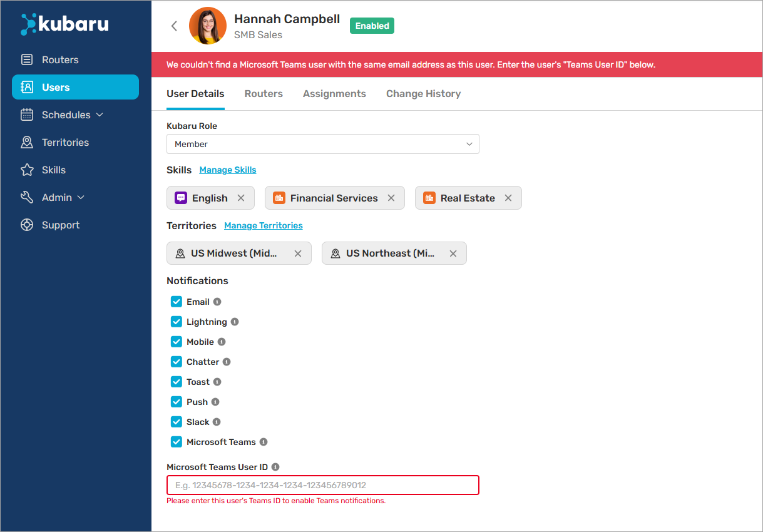Viewport: 763px width, 532px height.
Task: Open the Kubaru Role dropdown
Action: coord(322,144)
